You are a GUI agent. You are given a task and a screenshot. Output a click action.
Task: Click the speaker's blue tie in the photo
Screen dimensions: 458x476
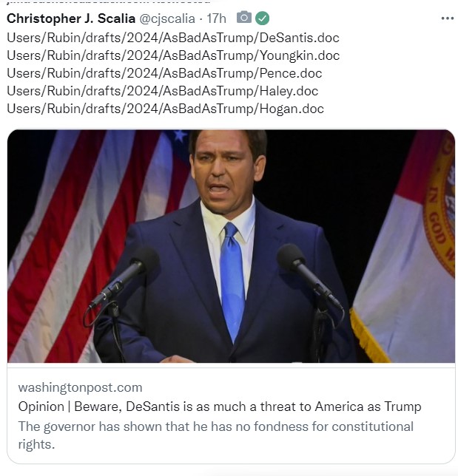(232, 281)
